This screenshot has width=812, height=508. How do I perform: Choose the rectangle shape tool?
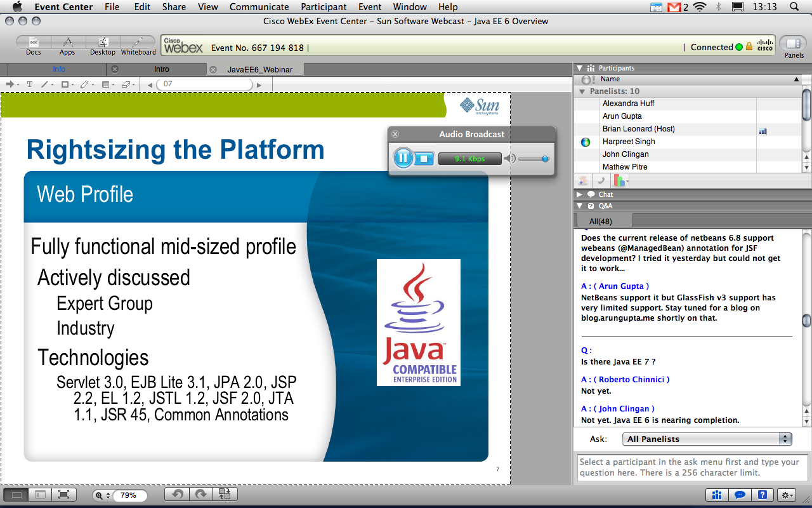pos(65,84)
